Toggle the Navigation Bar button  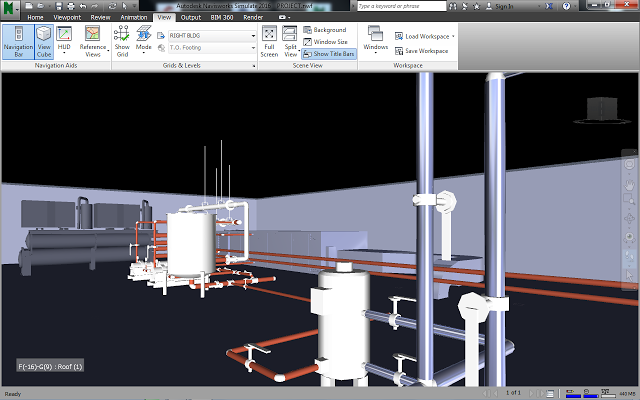point(18,42)
